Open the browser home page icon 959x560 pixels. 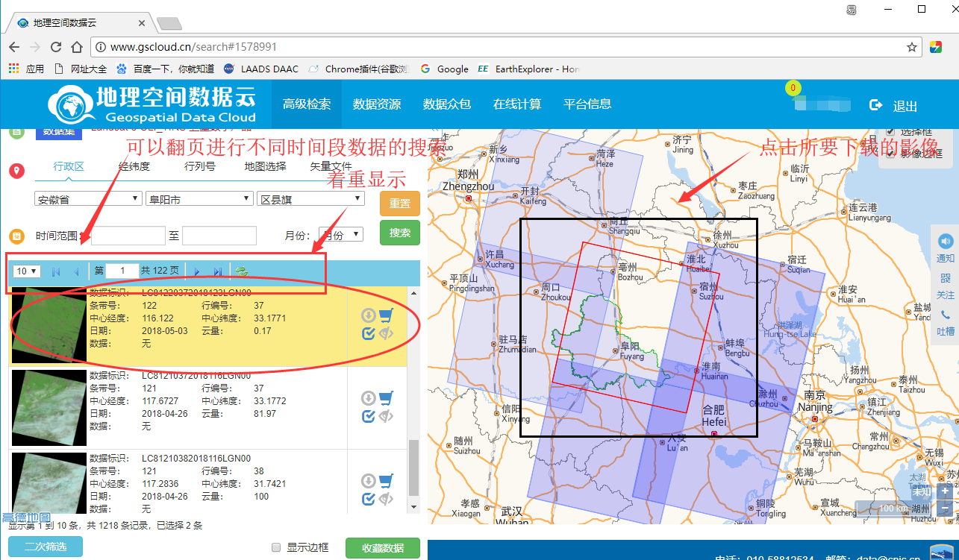tap(76, 47)
